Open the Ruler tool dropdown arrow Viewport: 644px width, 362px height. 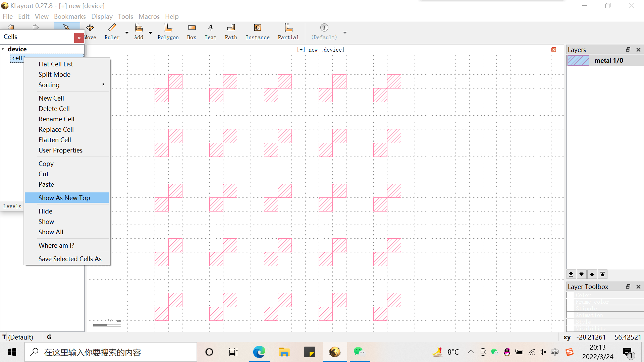tap(127, 33)
